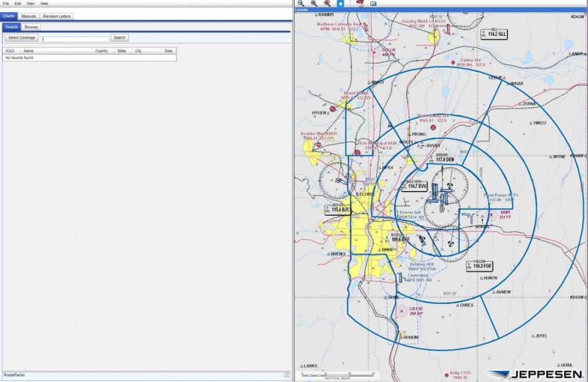This screenshot has width=588, height=382.
Task: Click the Search button beside the text field
Action: point(119,38)
